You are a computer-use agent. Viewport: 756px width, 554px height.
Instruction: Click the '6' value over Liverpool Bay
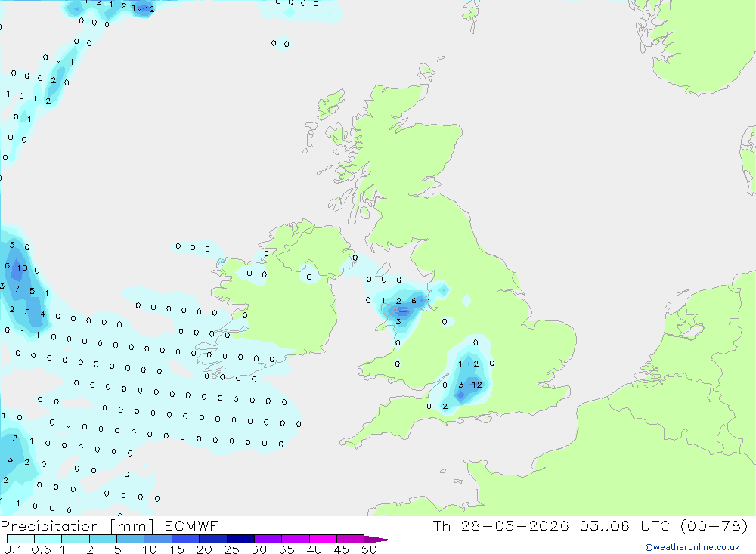tap(414, 301)
